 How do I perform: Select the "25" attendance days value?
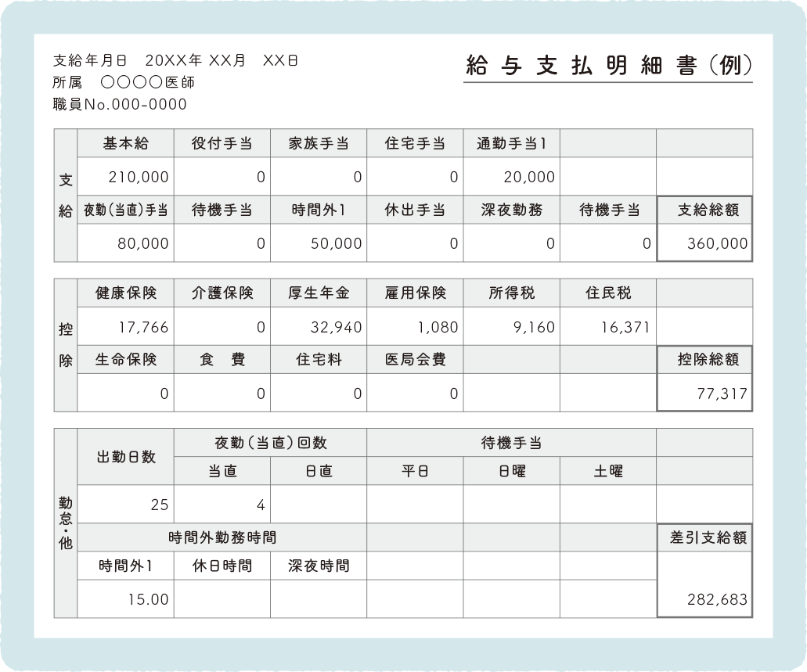coord(160,505)
